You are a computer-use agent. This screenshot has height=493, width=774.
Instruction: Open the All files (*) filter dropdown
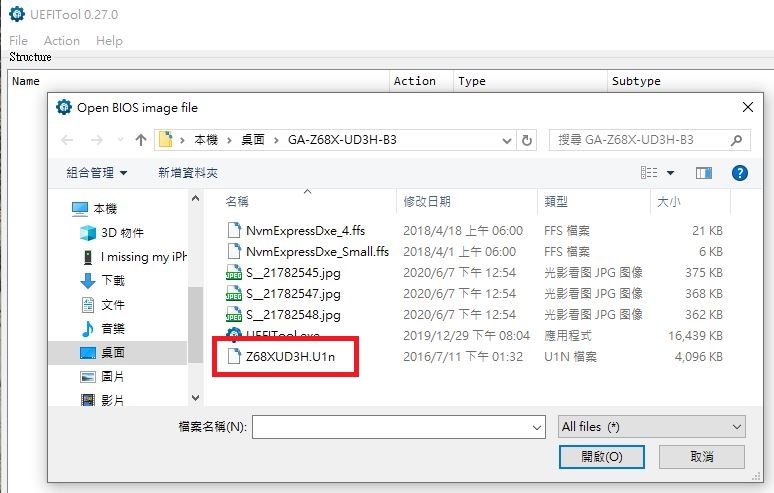pos(652,427)
